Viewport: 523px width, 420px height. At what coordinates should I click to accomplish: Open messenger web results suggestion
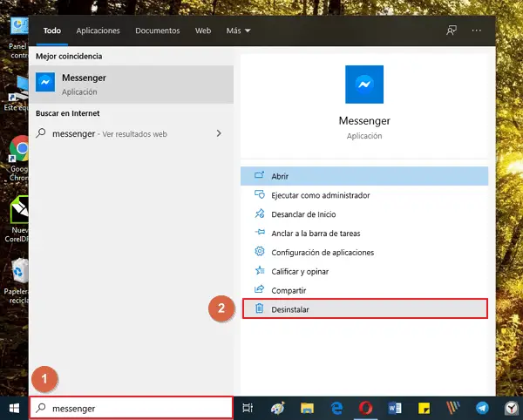131,133
